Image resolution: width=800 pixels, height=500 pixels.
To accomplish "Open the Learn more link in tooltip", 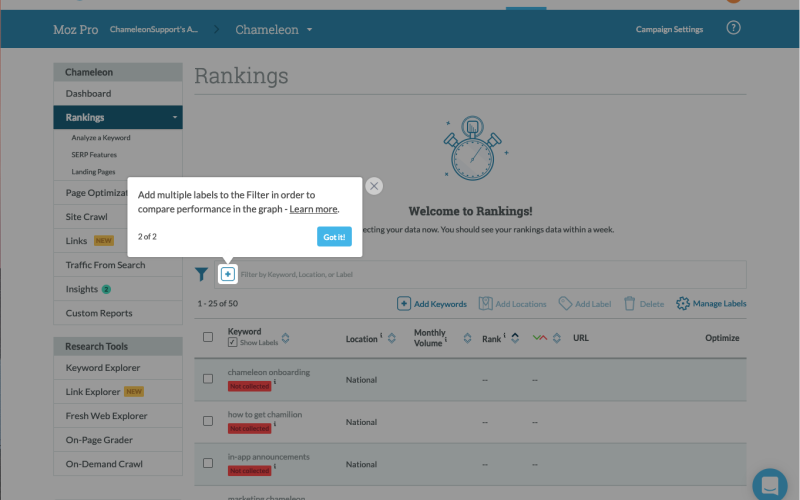I will (x=313, y=209).
